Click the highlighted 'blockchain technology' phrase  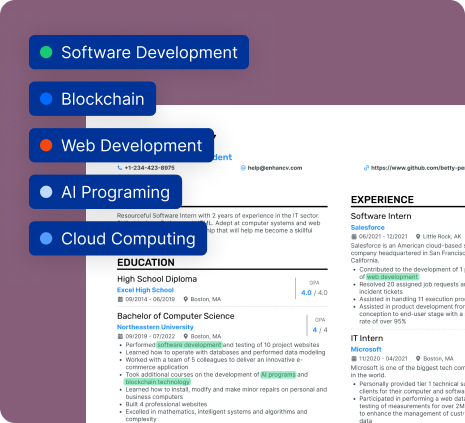point(157,382)
